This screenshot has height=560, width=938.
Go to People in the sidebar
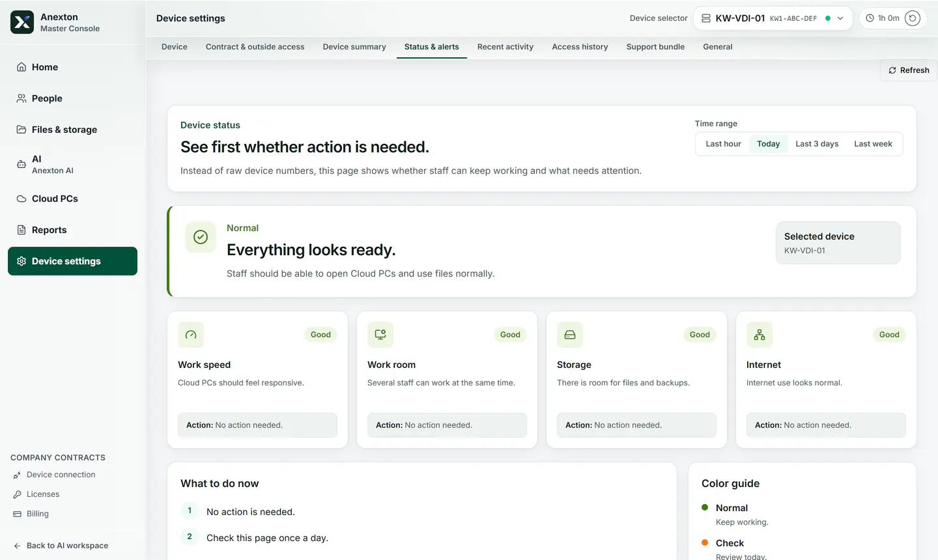click(x=72, y=98)
